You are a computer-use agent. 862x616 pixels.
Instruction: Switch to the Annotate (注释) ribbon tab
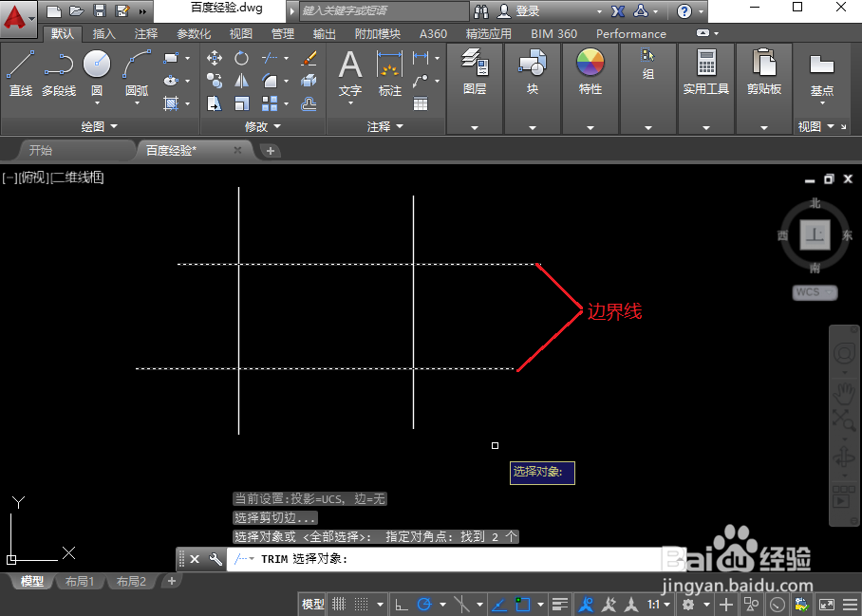[146, 33]
